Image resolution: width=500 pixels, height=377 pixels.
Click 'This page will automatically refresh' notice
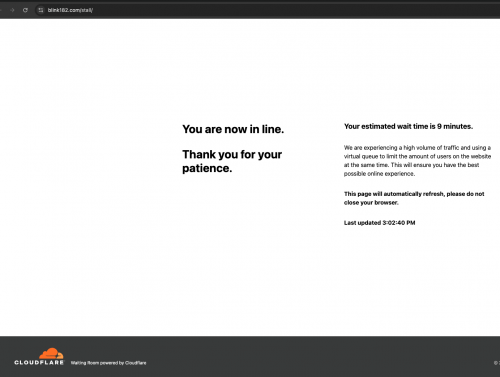coord(414,198)
